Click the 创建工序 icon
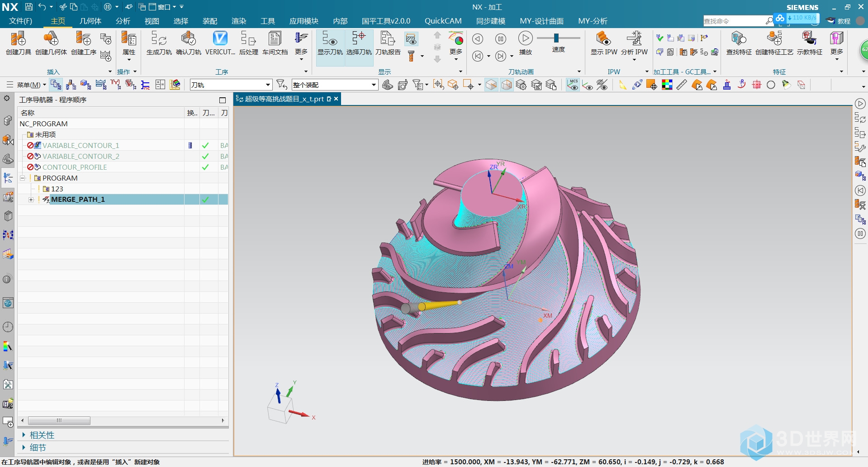 tap(84, 44)
